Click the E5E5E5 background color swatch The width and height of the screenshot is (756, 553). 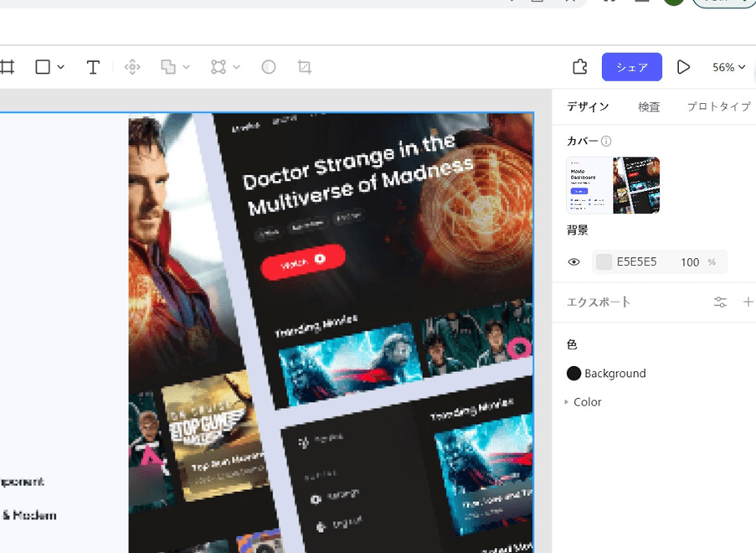point(604,262)
